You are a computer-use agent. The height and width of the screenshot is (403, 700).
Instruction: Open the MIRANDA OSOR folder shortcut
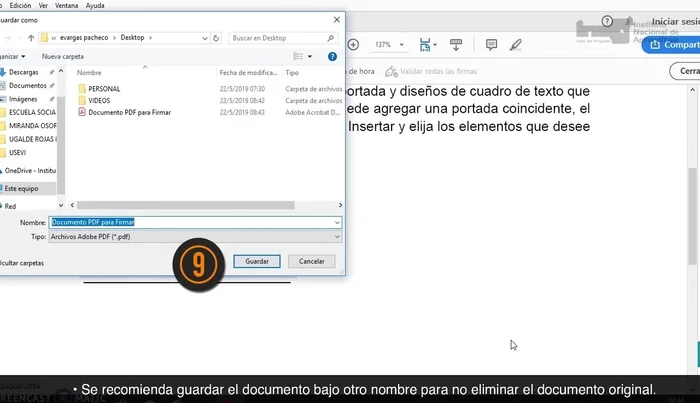tap(33, 125)
